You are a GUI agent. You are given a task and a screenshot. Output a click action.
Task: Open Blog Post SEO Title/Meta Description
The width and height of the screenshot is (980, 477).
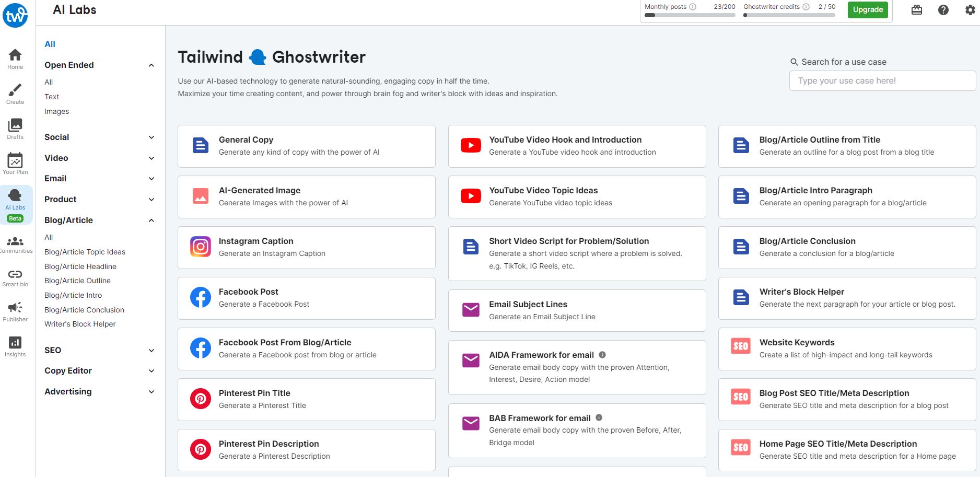click(847, 400)
